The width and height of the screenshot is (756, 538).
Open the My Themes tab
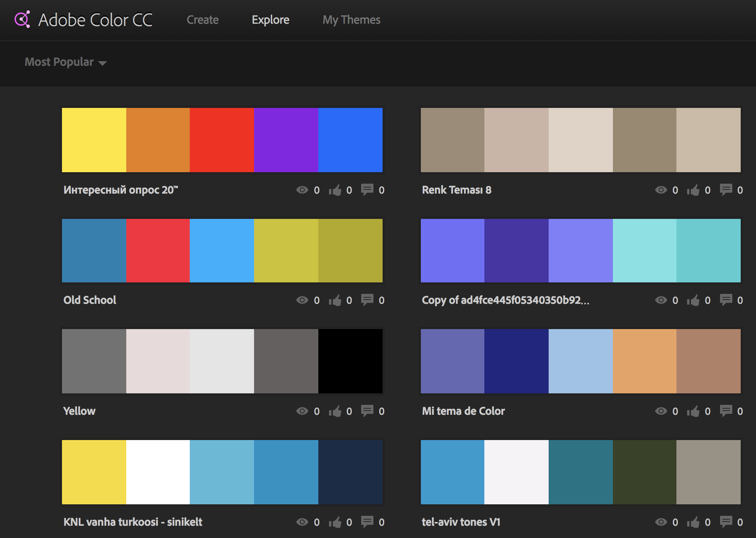pyautogui.click(x=351, y=20)
